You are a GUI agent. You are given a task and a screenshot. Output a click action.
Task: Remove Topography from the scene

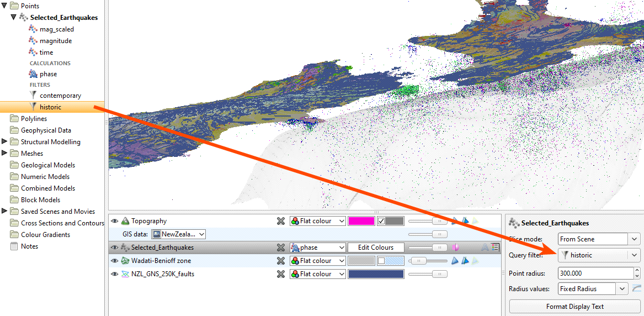pos(280,221)
